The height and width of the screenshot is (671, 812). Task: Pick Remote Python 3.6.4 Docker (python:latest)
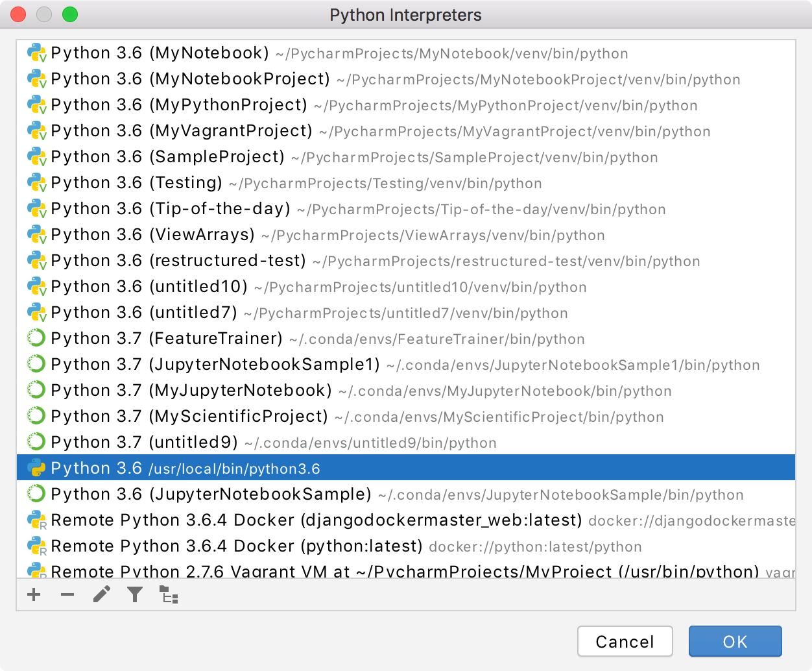coord(237,546)
